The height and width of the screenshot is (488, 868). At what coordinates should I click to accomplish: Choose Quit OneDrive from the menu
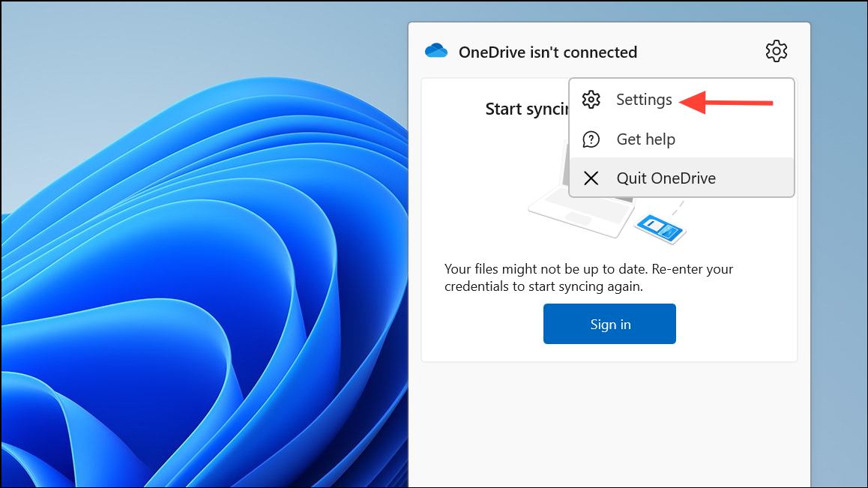coord(681,178)
